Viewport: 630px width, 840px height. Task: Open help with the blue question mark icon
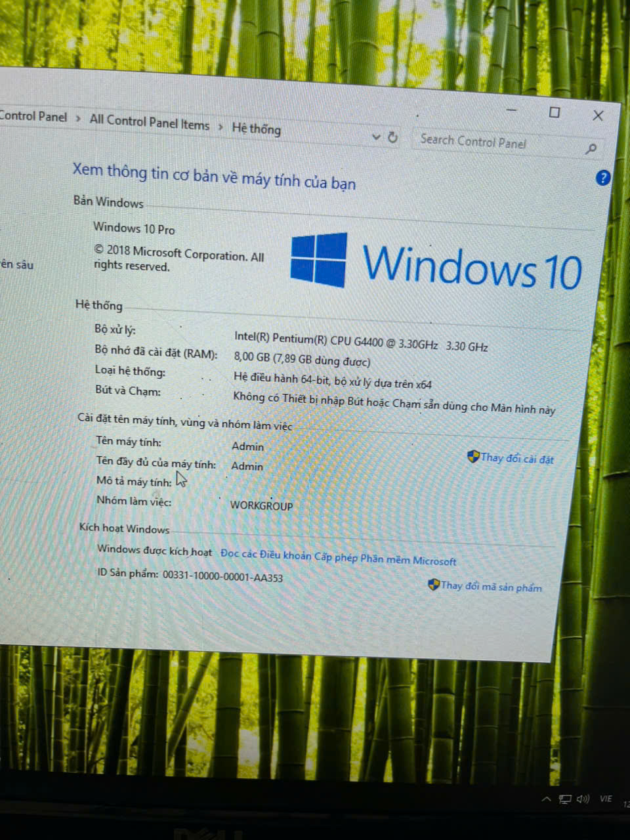pyautogui.click(x=602, y=178)
